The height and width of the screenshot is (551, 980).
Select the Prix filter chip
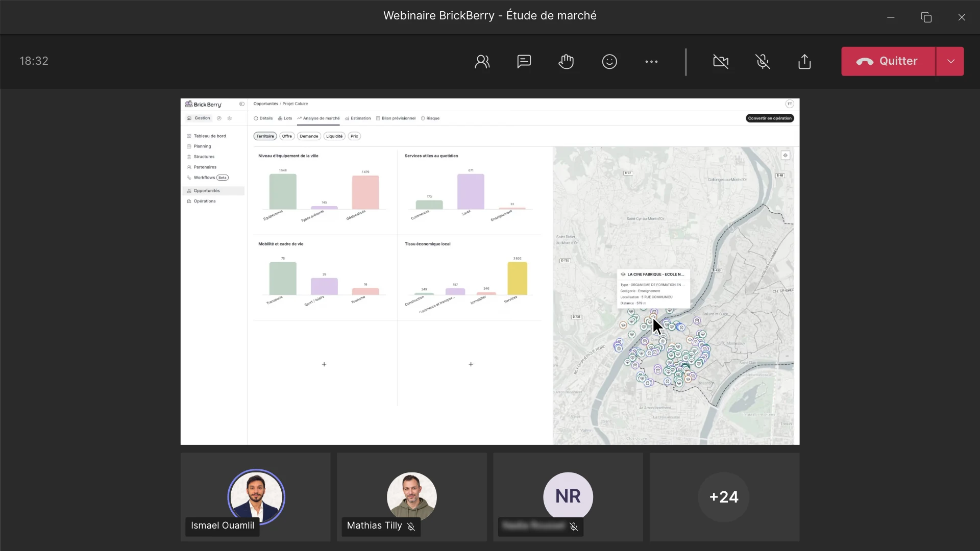[354, 136]
